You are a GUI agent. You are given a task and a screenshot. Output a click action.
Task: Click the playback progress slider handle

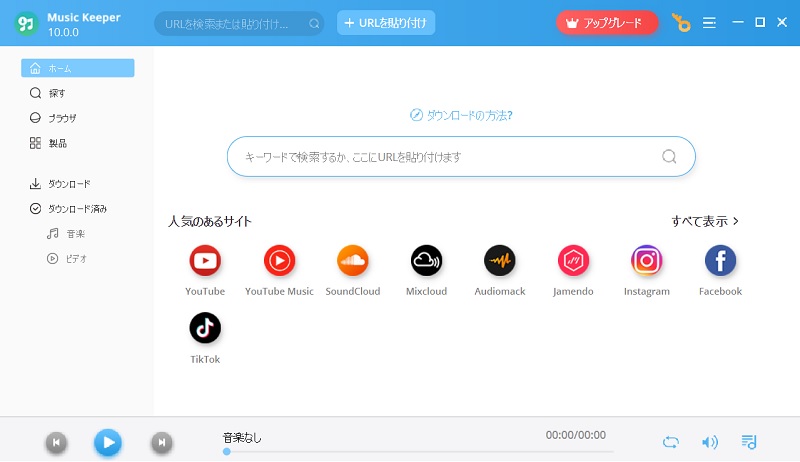click(227, 451)
